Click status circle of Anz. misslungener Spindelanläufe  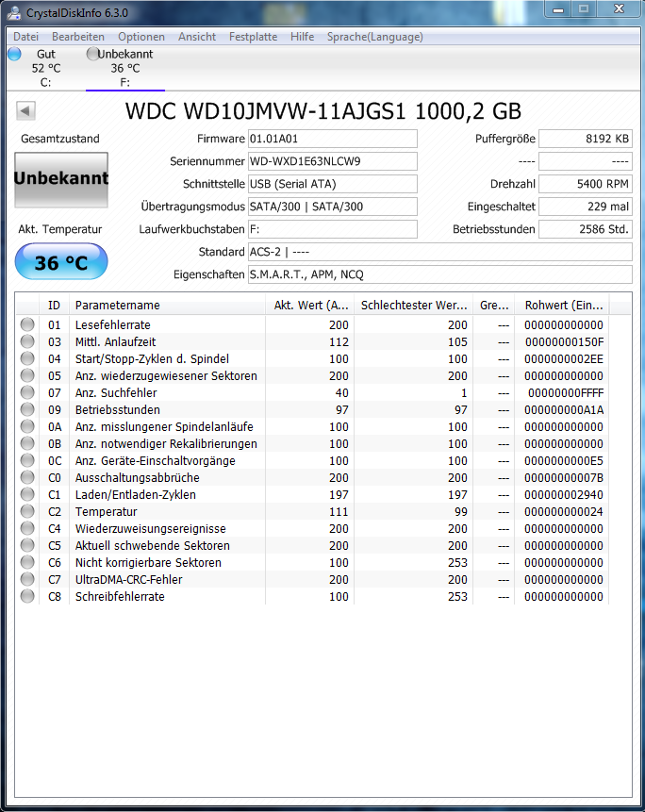tap(27, 426)
